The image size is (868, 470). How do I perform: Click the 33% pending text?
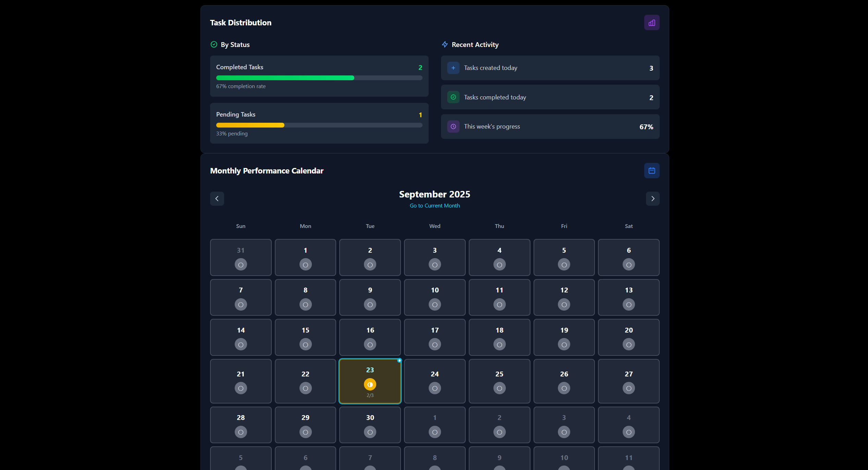click(x=232, y=134)
